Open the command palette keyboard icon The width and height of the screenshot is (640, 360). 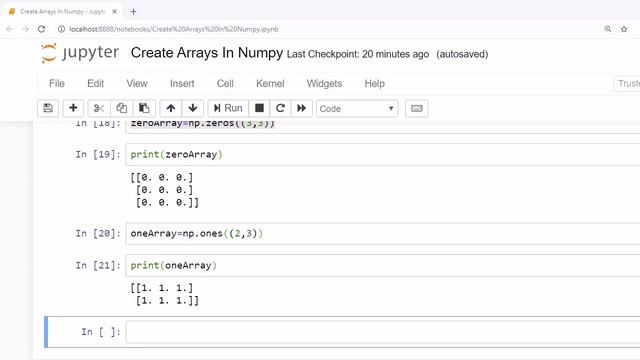[x=416, y=108]
